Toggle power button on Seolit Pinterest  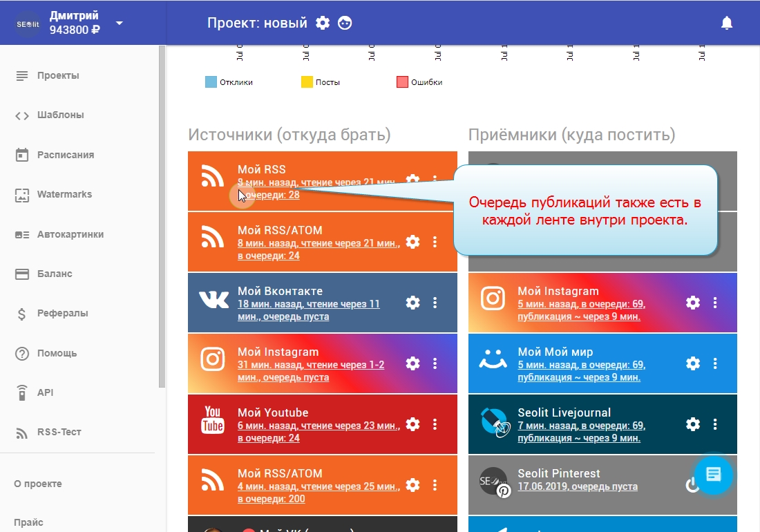pos(692,486)
